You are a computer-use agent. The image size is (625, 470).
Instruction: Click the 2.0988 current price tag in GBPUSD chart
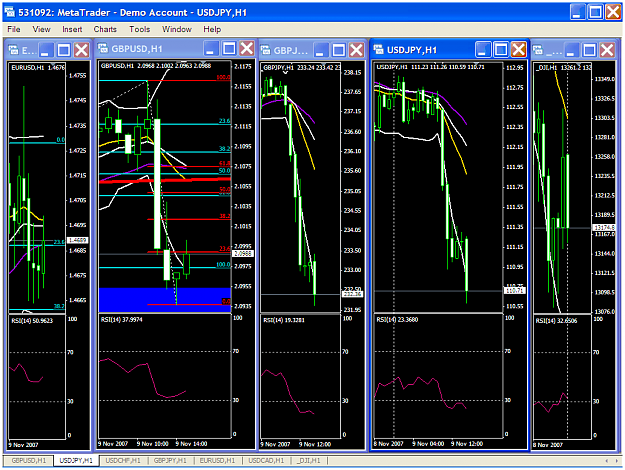pos(243,254)
